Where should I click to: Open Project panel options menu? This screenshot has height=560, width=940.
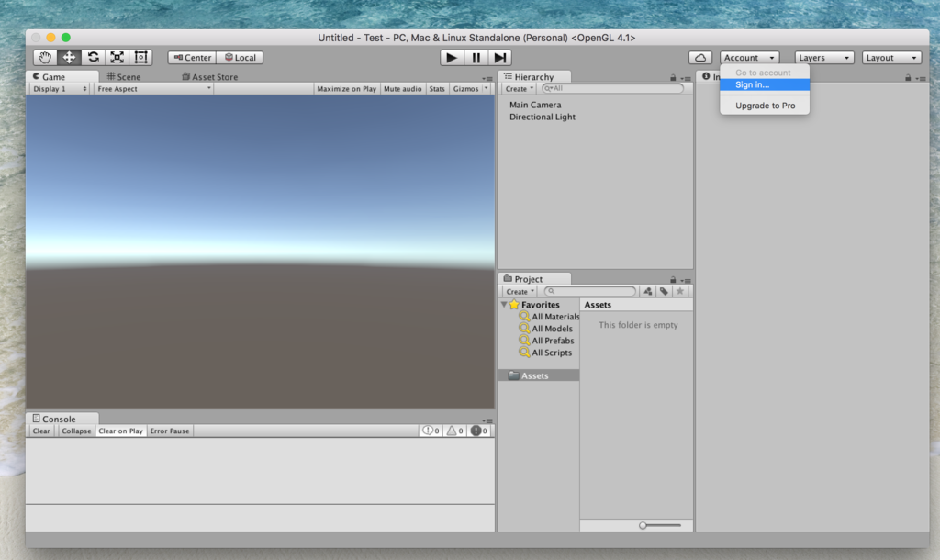686,281
